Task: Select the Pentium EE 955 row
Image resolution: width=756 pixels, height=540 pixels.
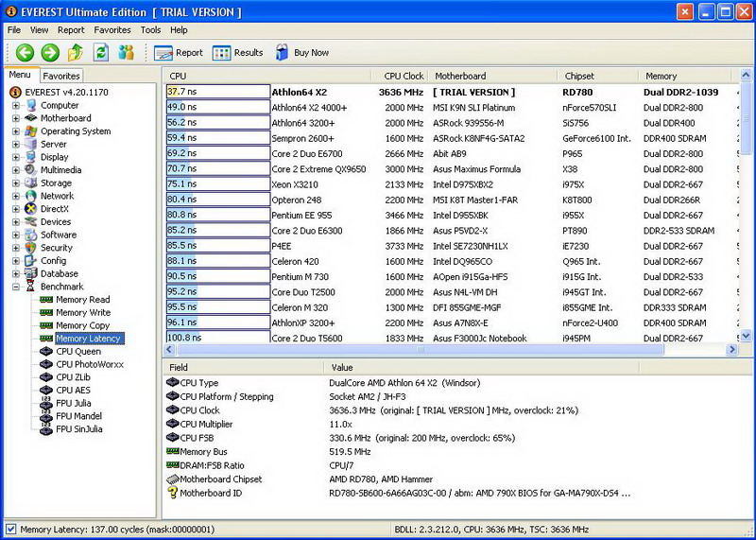Action: [x=451, y=216]
